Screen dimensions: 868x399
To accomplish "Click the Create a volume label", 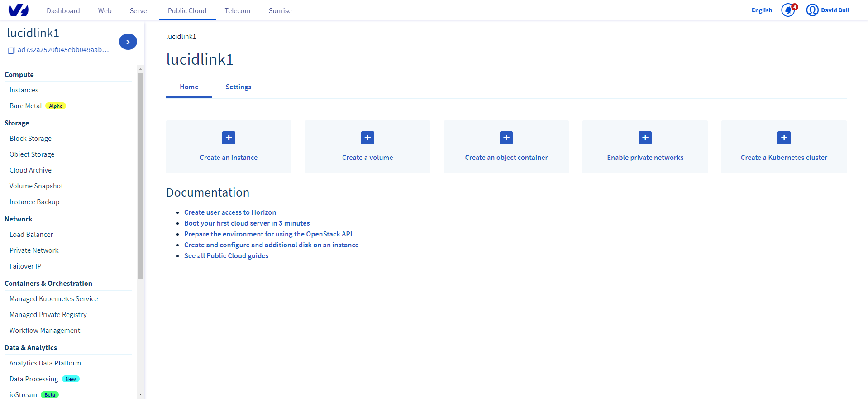I will (x=367, y=158).
